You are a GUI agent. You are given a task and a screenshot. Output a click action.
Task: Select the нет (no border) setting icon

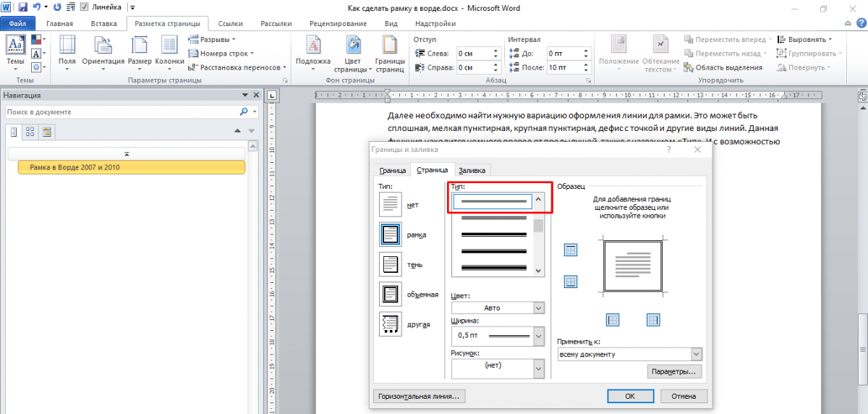tap(390, 205)
